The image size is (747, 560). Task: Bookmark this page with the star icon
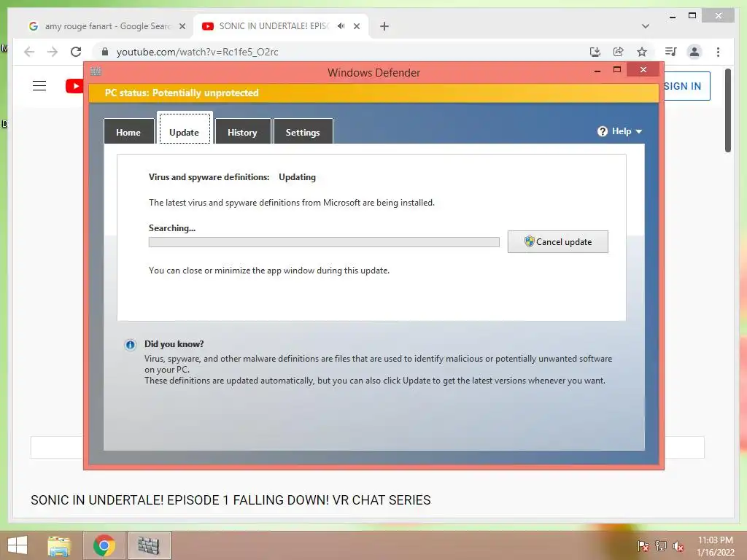(x=642, y=52)
